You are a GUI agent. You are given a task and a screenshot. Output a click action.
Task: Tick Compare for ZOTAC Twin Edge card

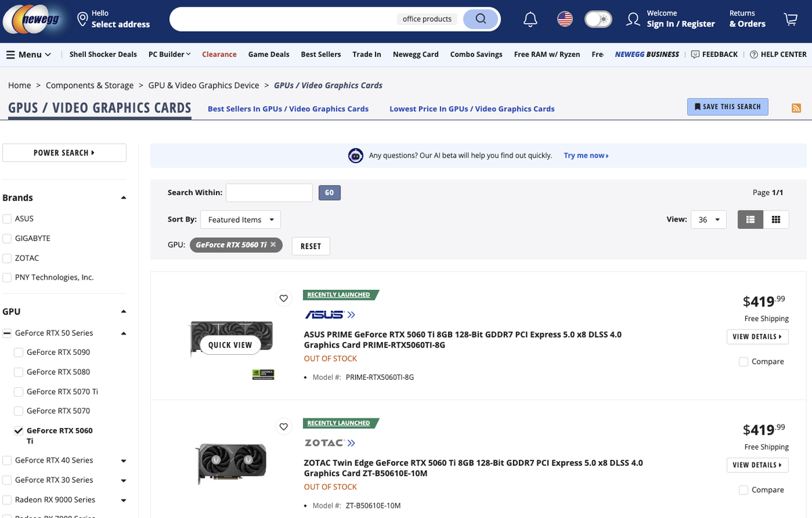point(744,490)
